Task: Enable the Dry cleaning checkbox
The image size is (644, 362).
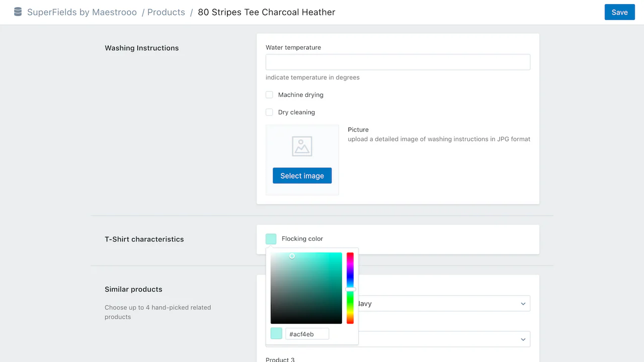Action: click(x=269, y=112)
